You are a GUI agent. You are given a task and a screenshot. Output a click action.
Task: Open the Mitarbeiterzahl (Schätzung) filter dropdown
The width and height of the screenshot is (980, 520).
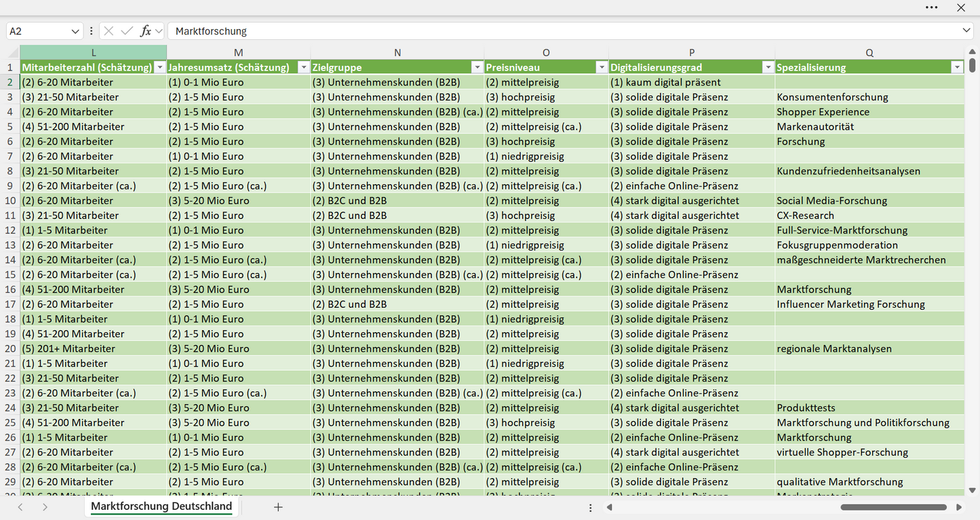160,67
